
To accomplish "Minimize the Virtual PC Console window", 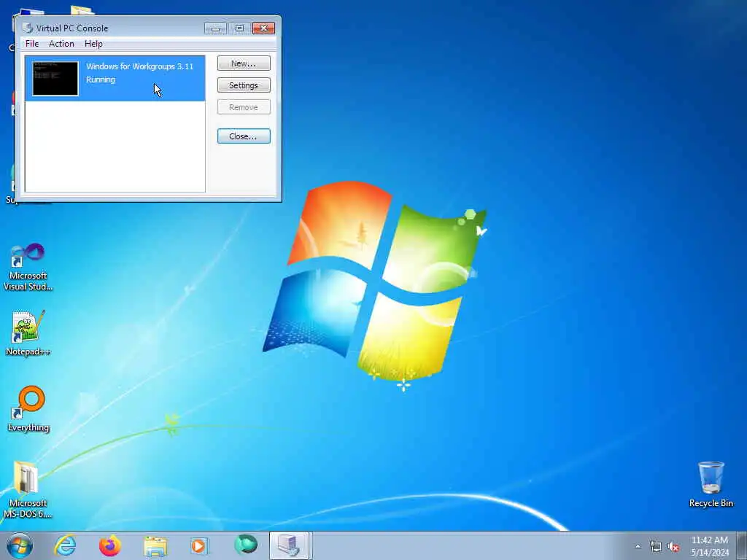I will click(215, 28).
